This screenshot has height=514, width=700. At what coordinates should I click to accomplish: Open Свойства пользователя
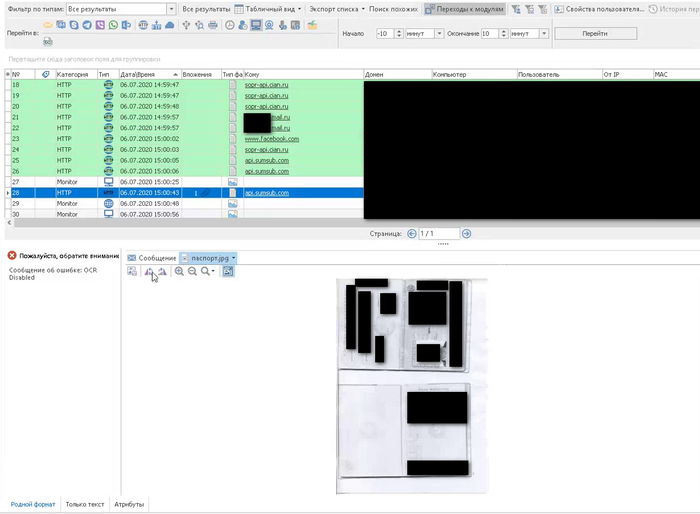coord(599,9)
